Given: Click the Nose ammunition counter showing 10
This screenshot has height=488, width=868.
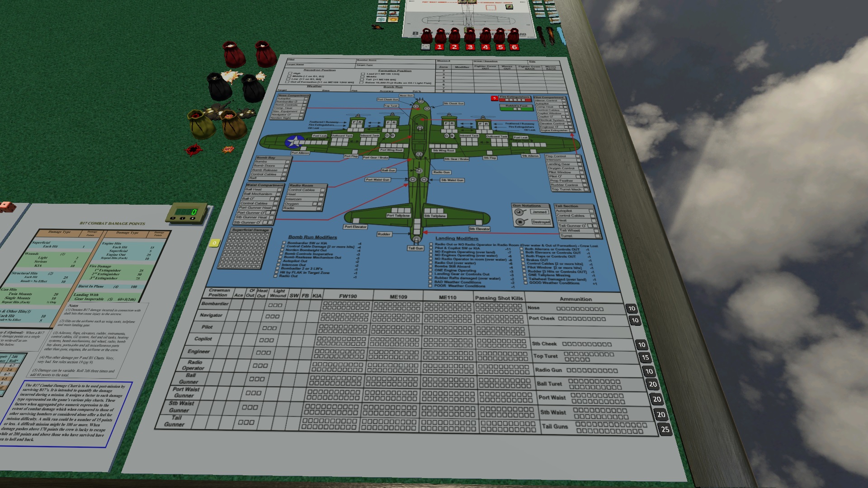Looking at the screenshot, I should coord(632,309).
